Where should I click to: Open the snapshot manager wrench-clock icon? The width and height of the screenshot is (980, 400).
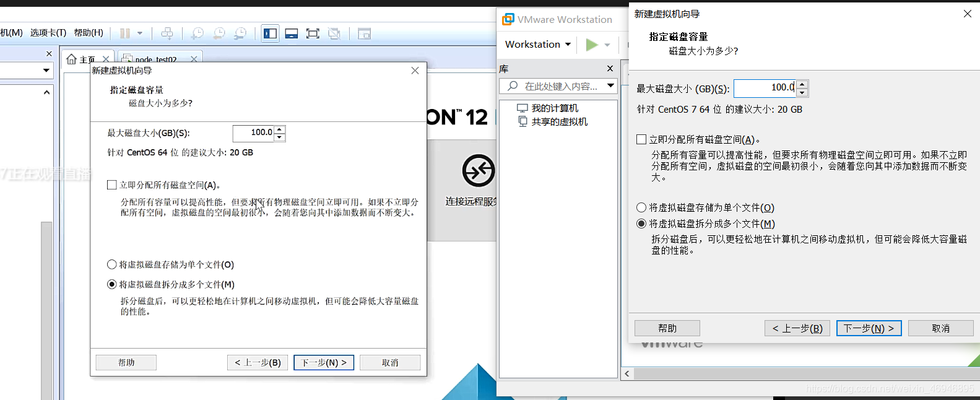240,33
